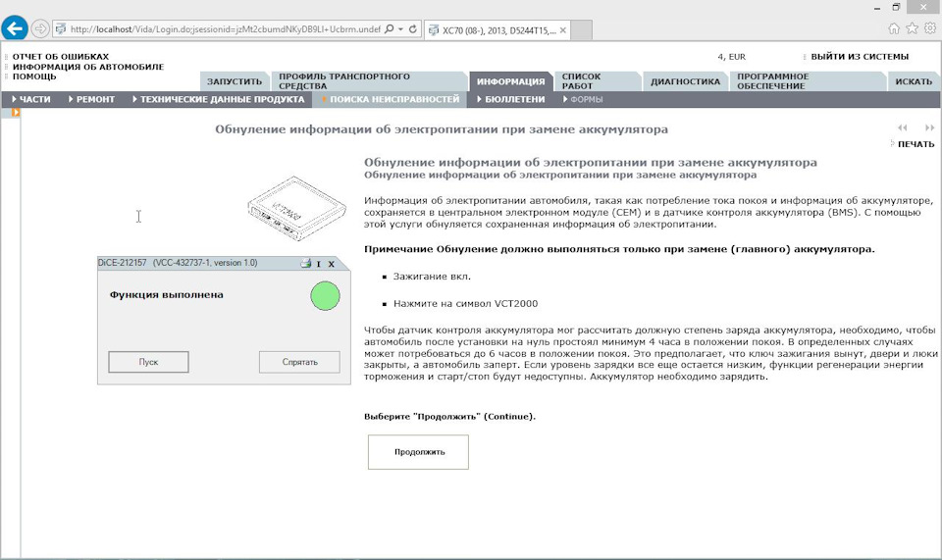Expand the ЧАСТИ submenu

click(x=31, y=99)
